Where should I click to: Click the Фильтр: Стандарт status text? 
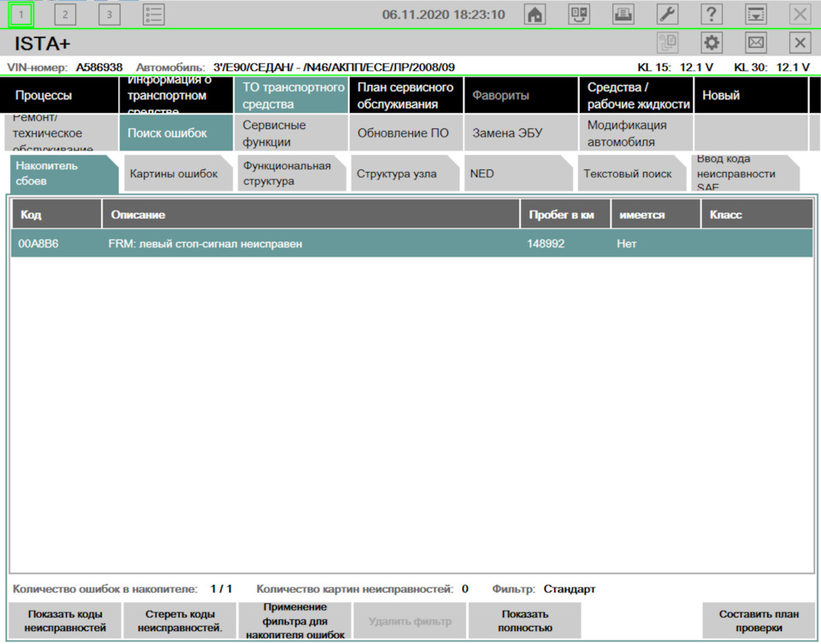[x=544, y=589]
